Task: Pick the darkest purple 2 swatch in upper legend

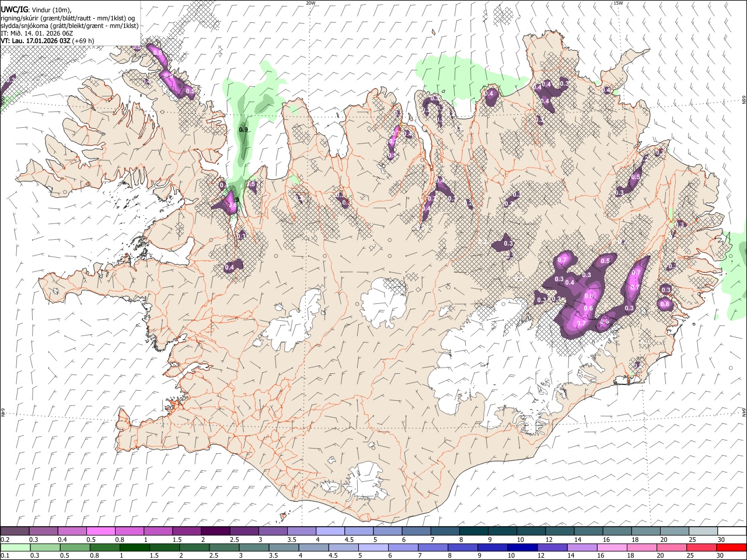Action: pos(215,531)
